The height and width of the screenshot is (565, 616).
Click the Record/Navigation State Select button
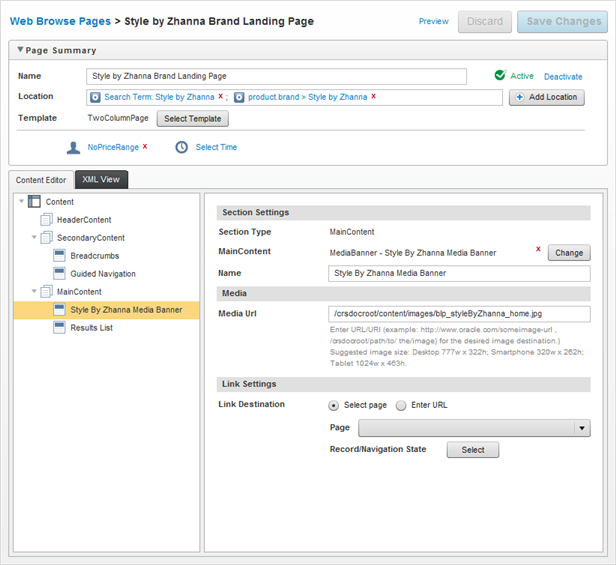473,450
